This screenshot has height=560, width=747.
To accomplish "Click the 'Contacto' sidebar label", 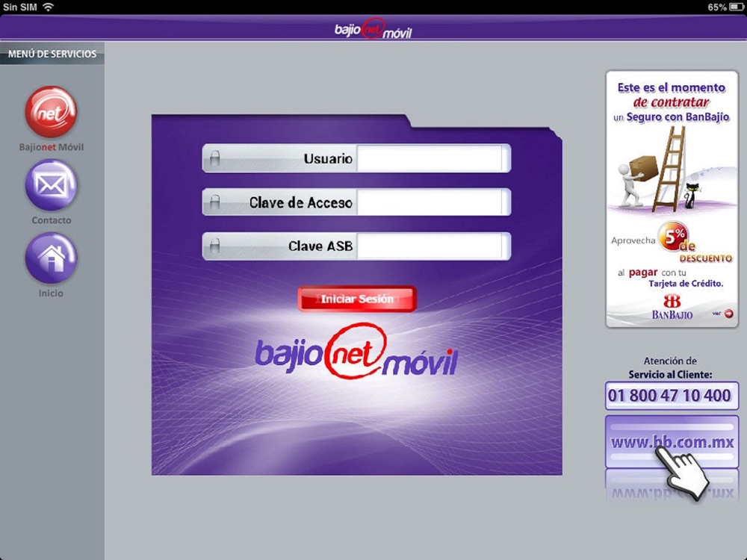I will pos(51,220).
